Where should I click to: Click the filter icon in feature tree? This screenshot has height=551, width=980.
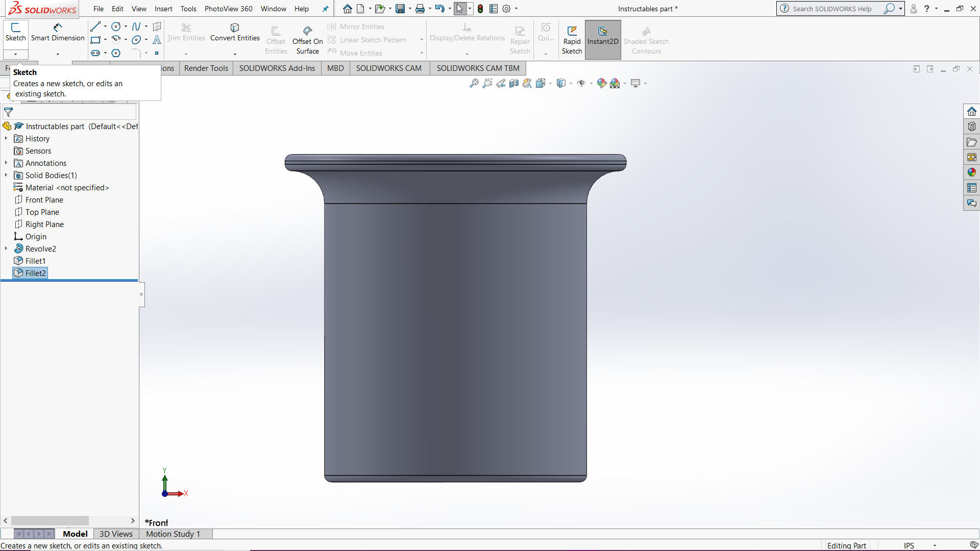(9, 112)
